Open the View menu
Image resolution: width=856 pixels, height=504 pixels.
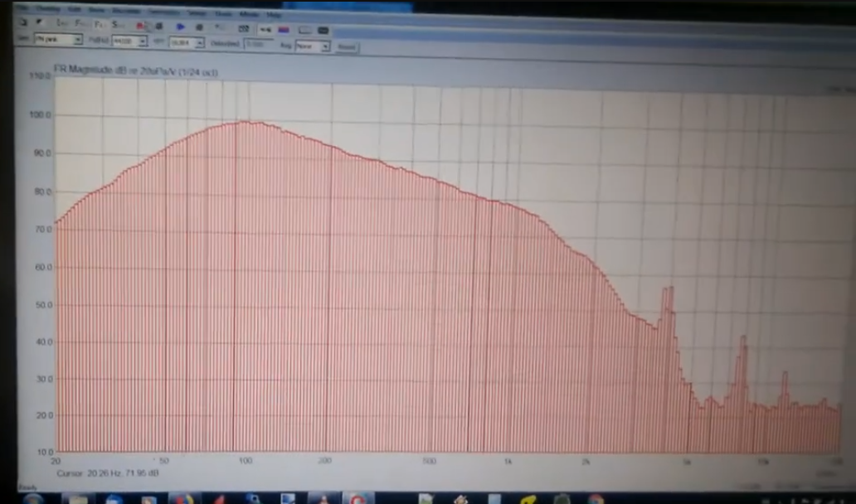[96, 10]
